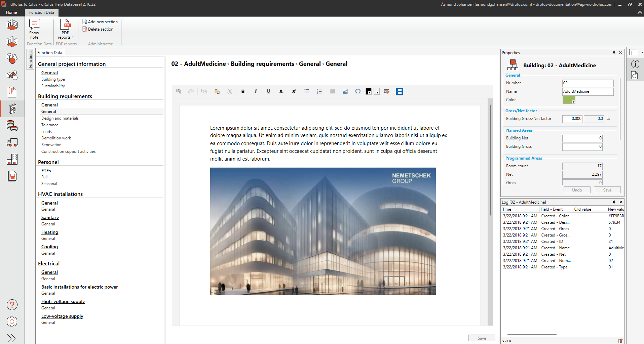Open the help question mark icon in sidebar

pyautogui.click(x=12, y=305)
